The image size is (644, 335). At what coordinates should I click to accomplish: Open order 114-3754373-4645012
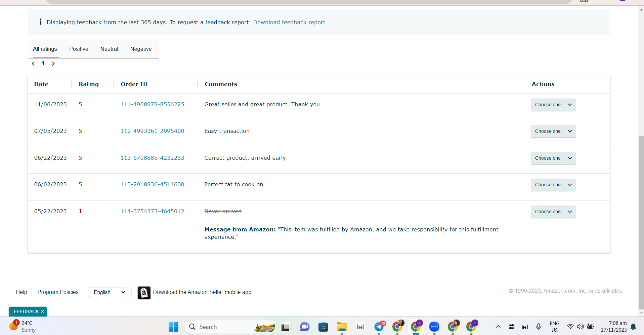pyautogui.click(x=153, y=211)
